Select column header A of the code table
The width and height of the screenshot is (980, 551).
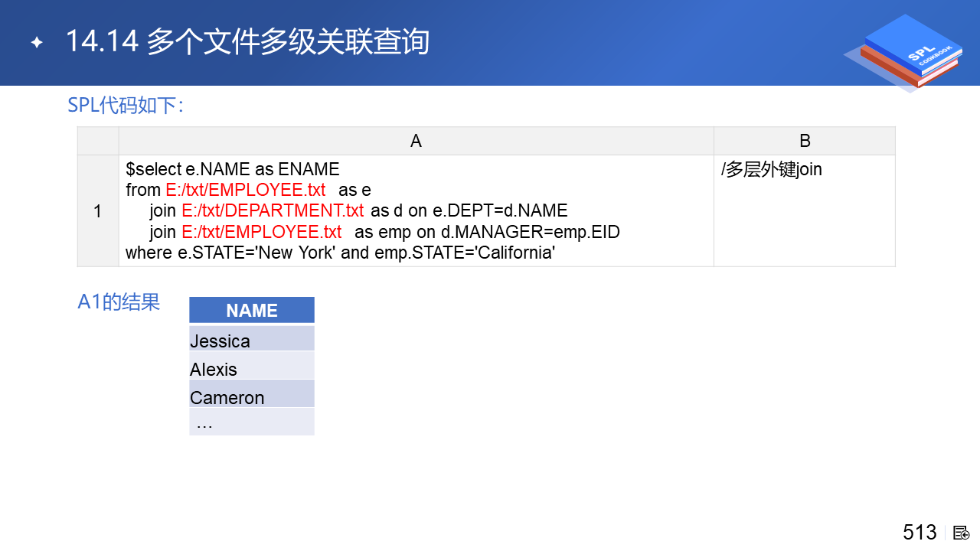[416, 141]
